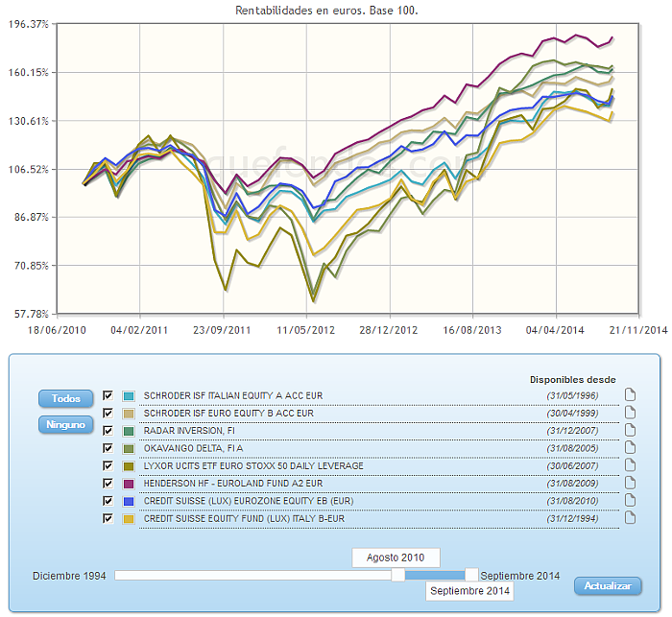Screen dimensions: 672x617
Task: Click fund name CREDIT SUISSE EQUITY FUND (LUX) ITALY B-EUR
Action: click(x=244, y=518)
